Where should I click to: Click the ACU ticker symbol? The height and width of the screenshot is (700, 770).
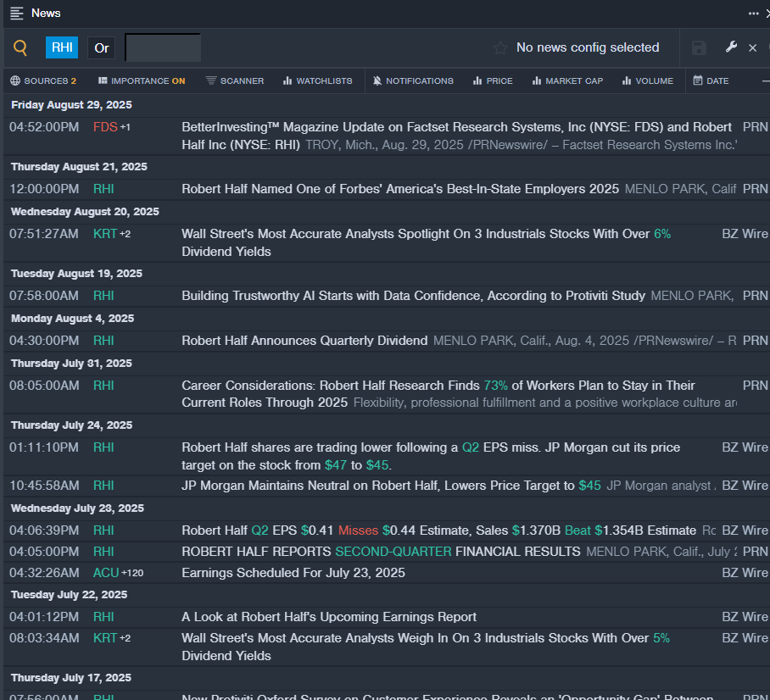[x=106, y=573]
